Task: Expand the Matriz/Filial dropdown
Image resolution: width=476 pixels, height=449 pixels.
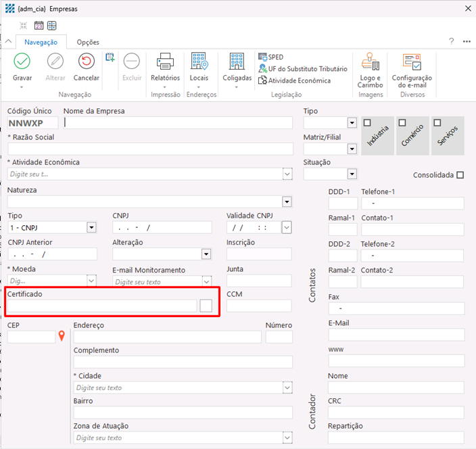Action: point(352,149)
